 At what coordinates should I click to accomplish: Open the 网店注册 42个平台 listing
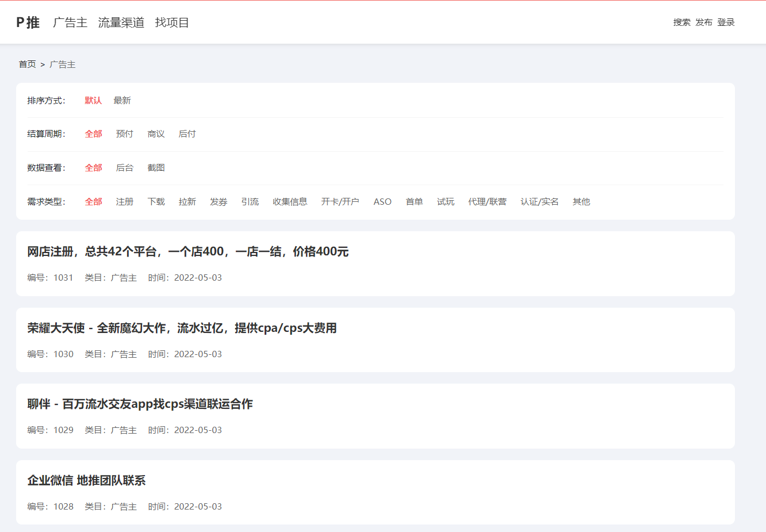187,252
